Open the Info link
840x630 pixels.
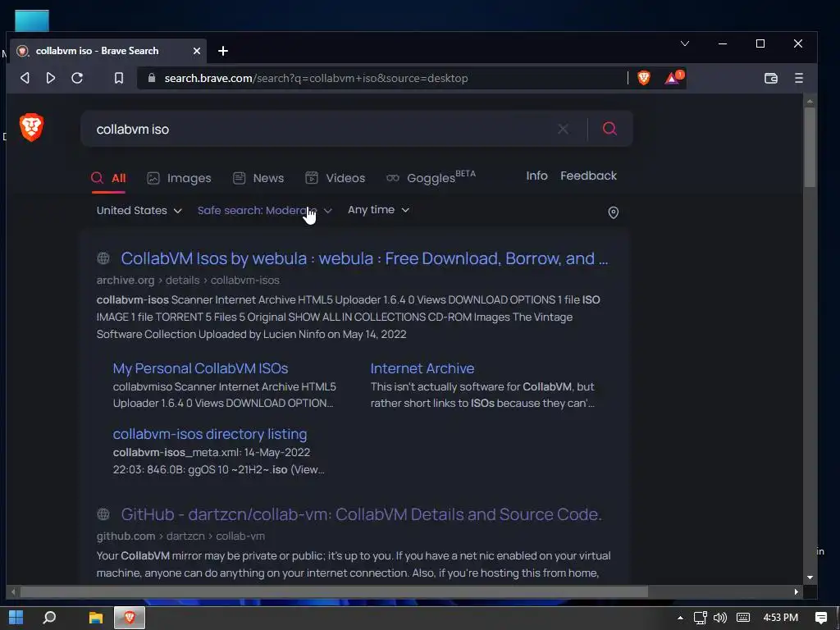(536, 176)
